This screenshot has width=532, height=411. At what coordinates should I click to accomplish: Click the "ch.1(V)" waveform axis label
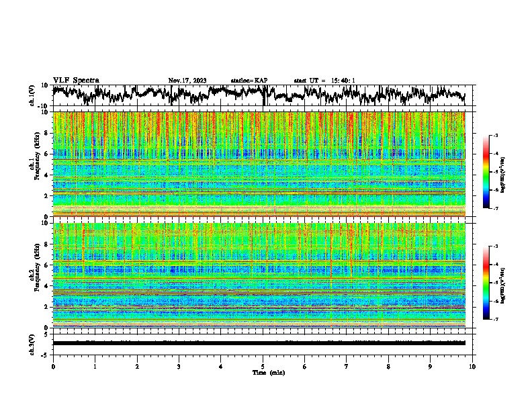coord(32,95)
